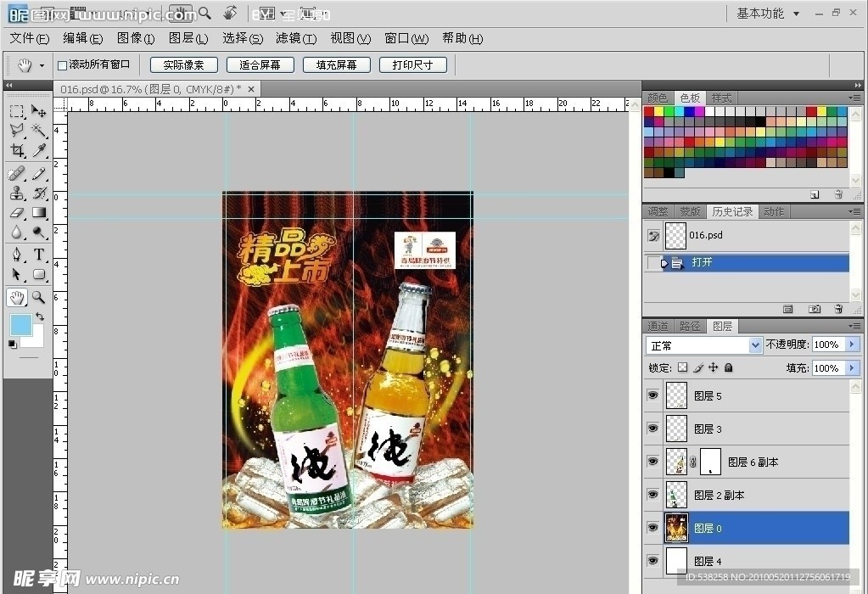Click the lock transparent pixels icon
Image resolution: width=868 pixels, height=594 pixels.
click(x=683, y=367)
